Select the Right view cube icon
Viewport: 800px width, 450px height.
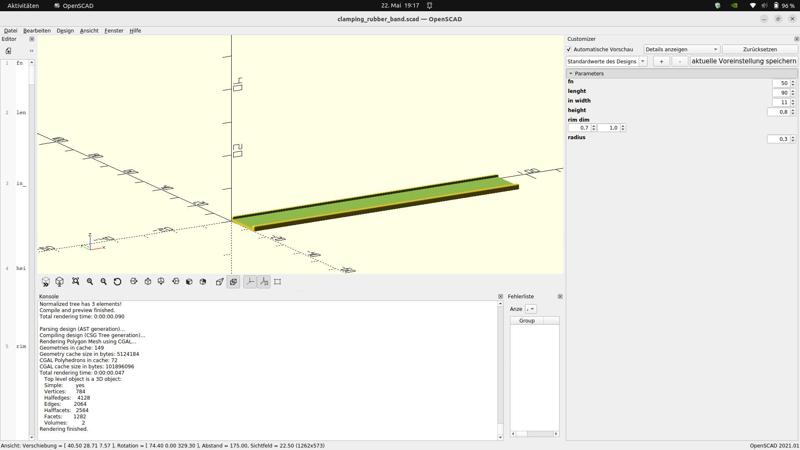[x=134, y=282]
